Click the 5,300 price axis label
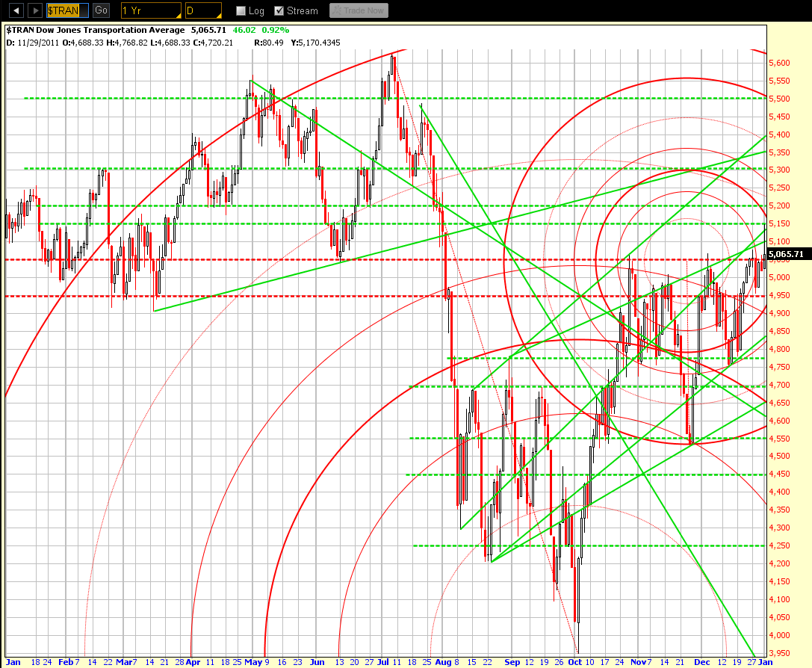Image resolution: width=812 pixels, height=668 pixels. click(x=779, y=170)
